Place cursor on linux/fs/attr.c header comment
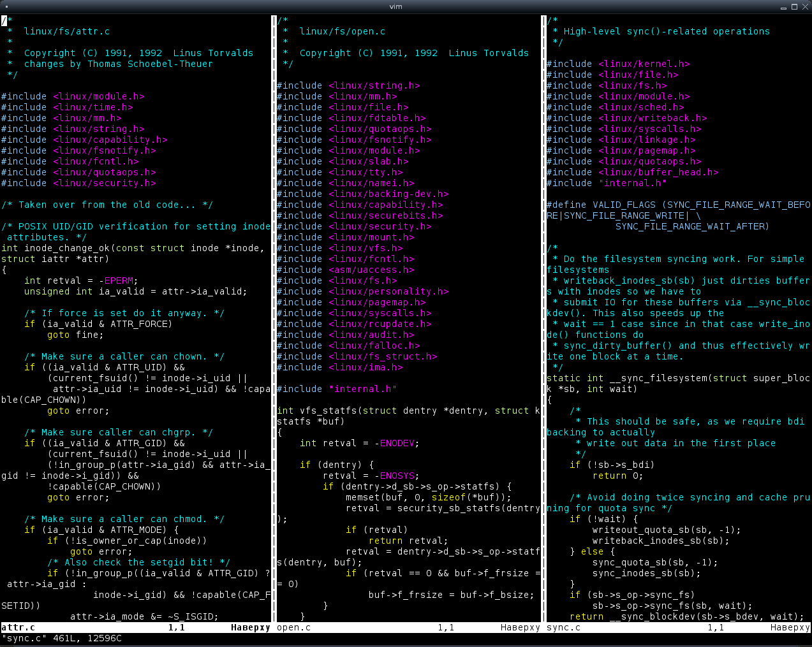Screen dimensions: 812x647 point(66,31)
